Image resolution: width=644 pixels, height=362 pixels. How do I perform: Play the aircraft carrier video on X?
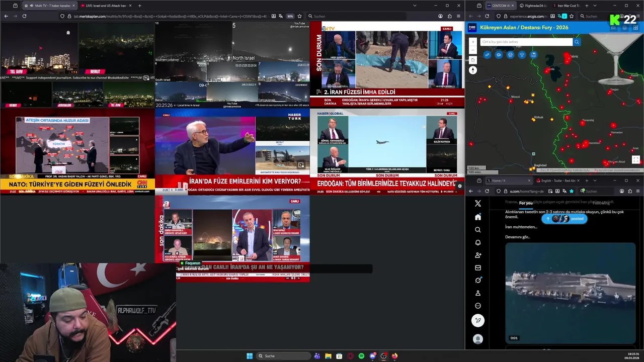tap(571, 294)
